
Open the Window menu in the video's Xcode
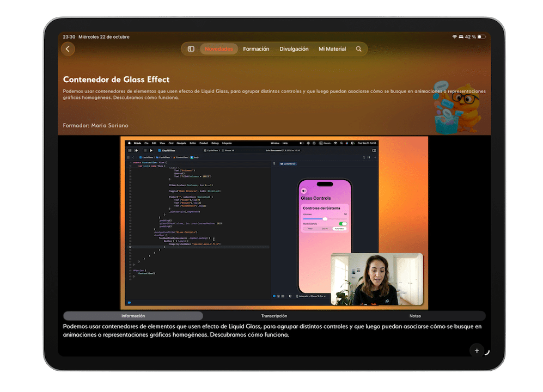click(275, 143)
